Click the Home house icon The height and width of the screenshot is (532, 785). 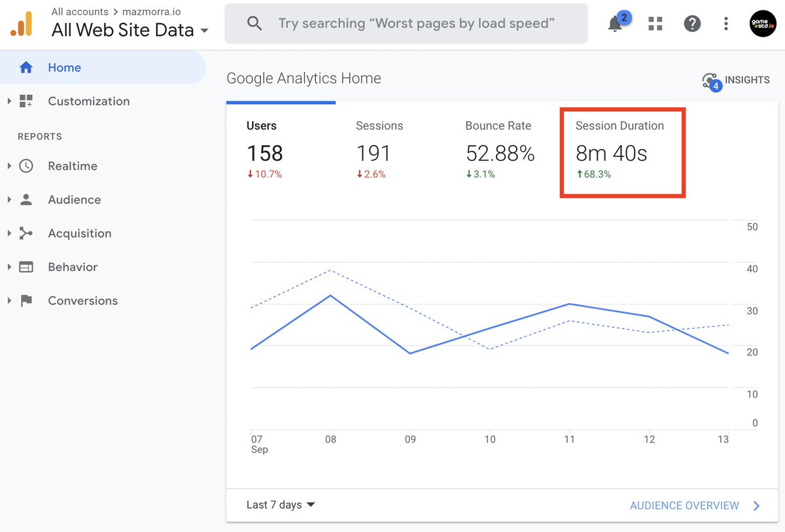tap(26, 67)
